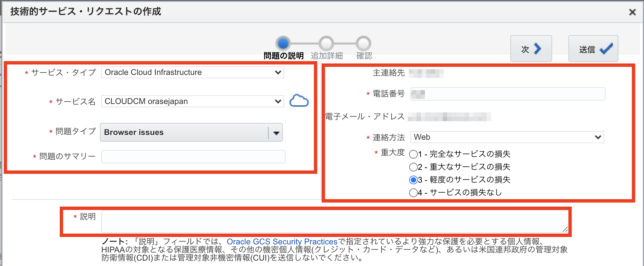The width and height of the screenshot is (644, 266).
Task: Click the resize handle of 説明 text area
Action: (x=565, y=230)
